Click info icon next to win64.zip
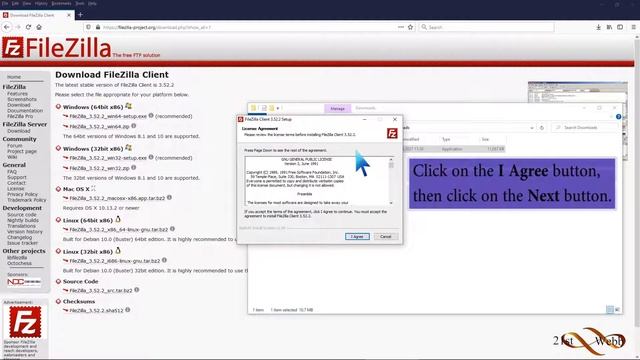Viewport: 640px width, 360px height. [133, 126]
